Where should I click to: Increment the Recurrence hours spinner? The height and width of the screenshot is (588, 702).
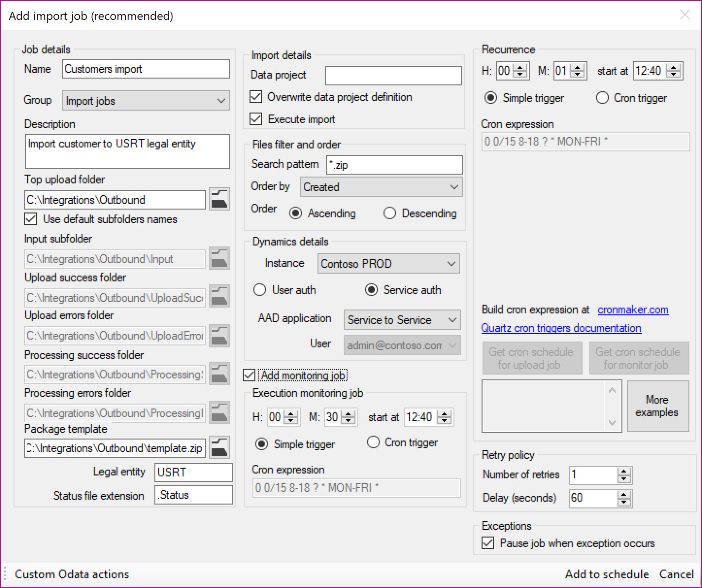click(520, 67)
